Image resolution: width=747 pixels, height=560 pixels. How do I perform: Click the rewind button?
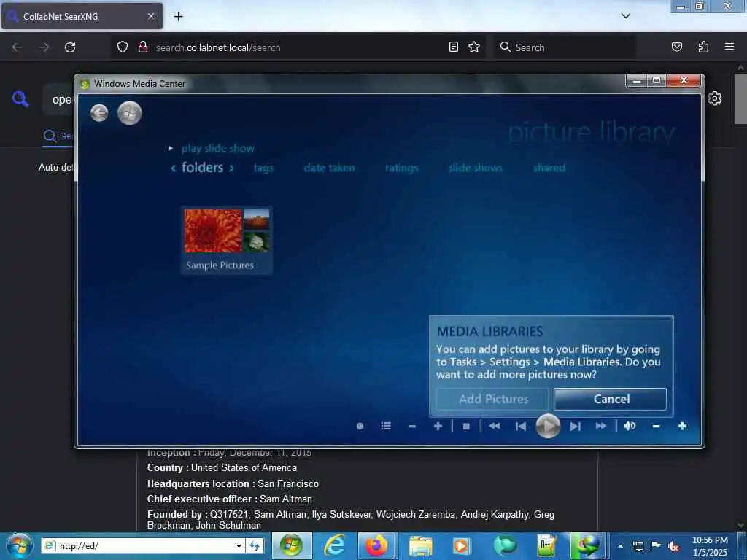coord(495,426)
